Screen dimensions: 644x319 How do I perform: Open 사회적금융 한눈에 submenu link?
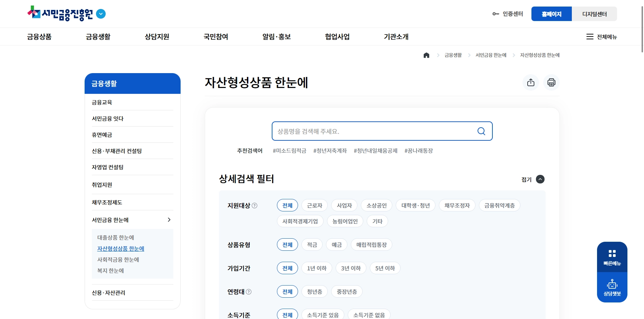click(118, 260)
